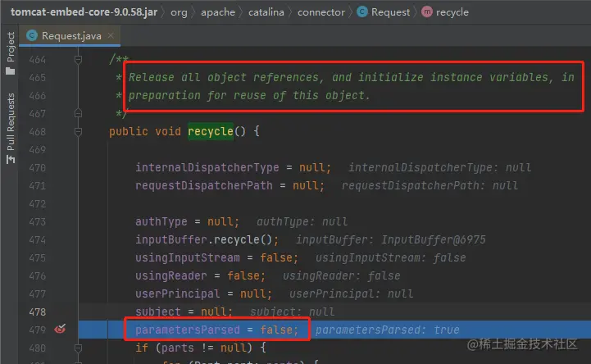Click the Request class breadcrumb
This screenshot has height=364, width=591.
pos(390,12)
